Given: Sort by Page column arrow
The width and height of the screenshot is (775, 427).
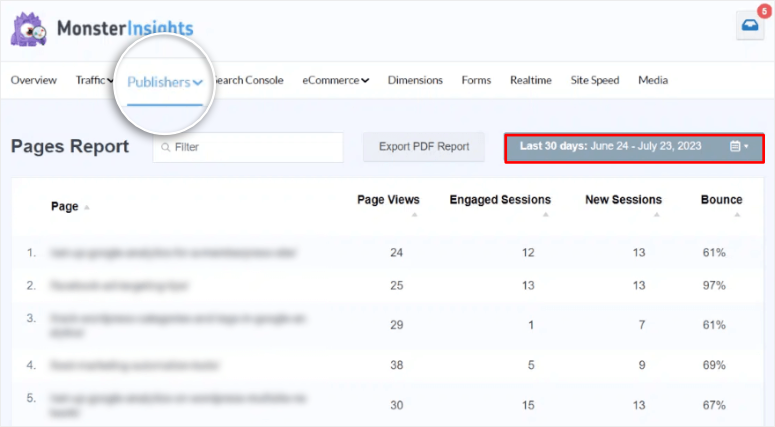Looking at the screenshot, I should coord(86,208).
